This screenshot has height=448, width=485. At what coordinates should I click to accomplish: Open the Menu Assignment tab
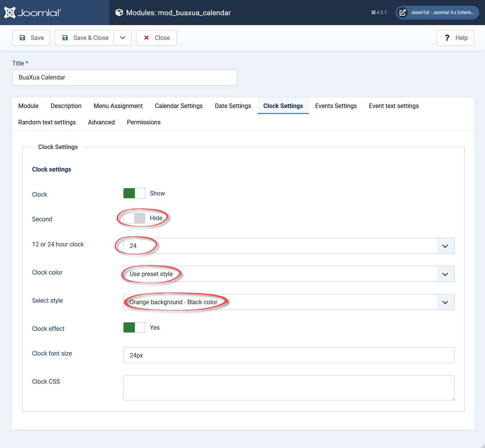coord(118,106)
